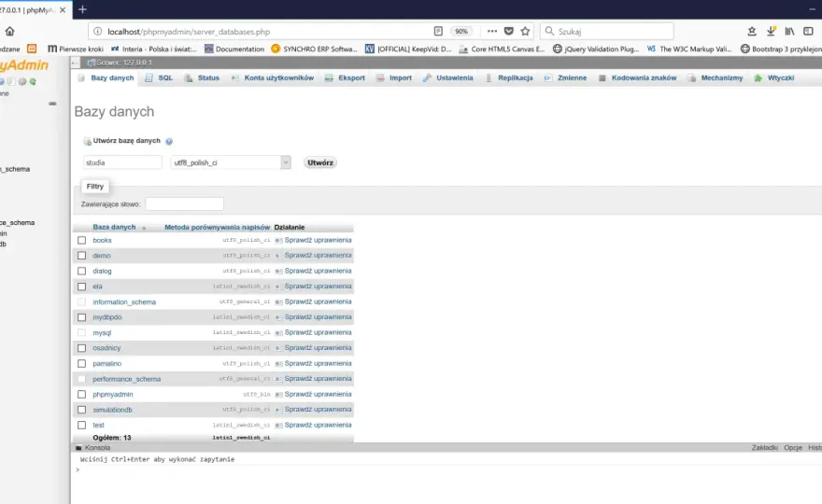Click Sprawdź uprawnienia for mysql row
Screen dimensions: 822x504
pos(318,332)
